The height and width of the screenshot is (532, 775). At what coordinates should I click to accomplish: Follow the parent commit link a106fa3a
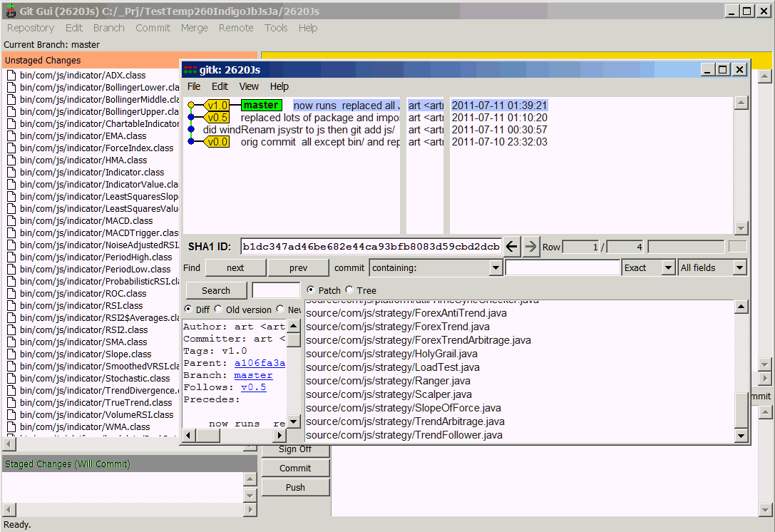pos(260,363)
